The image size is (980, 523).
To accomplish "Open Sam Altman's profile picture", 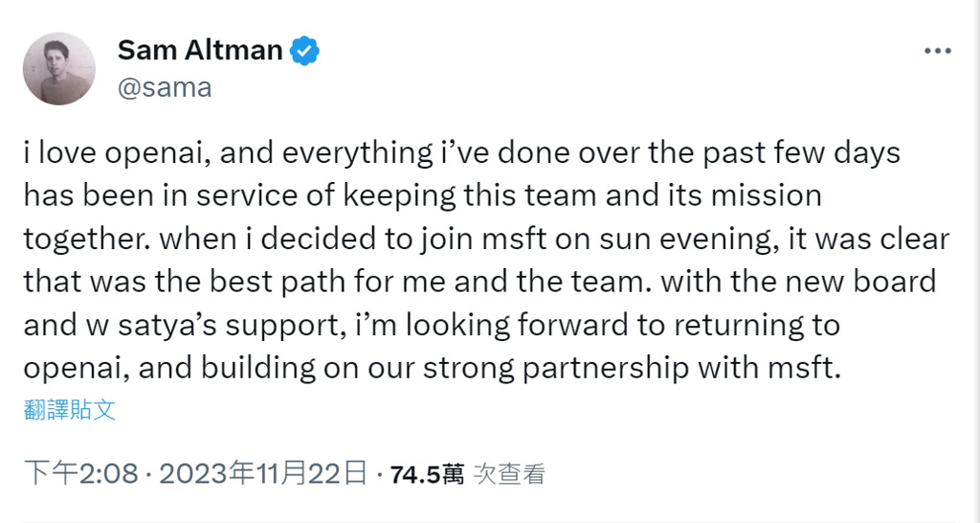I will (58, 68).
